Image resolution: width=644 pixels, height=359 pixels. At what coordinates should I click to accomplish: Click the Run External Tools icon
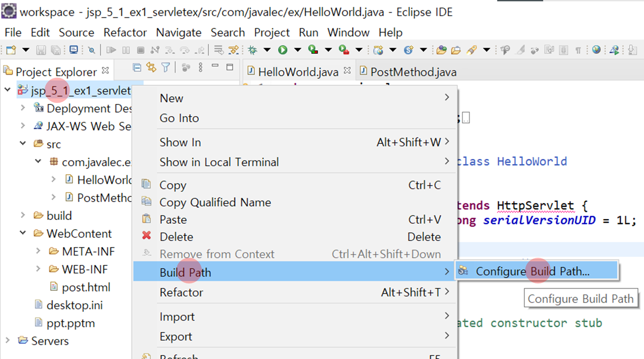pos(344,50)
